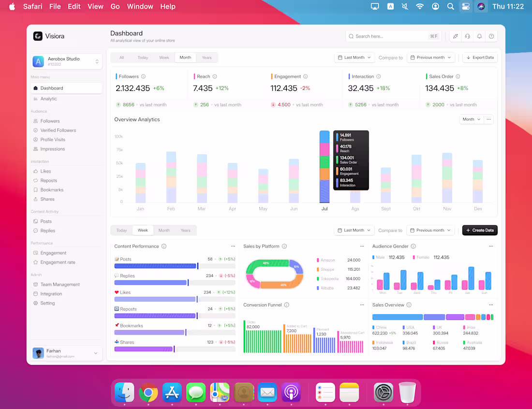Click the help question mark icon

491,36
